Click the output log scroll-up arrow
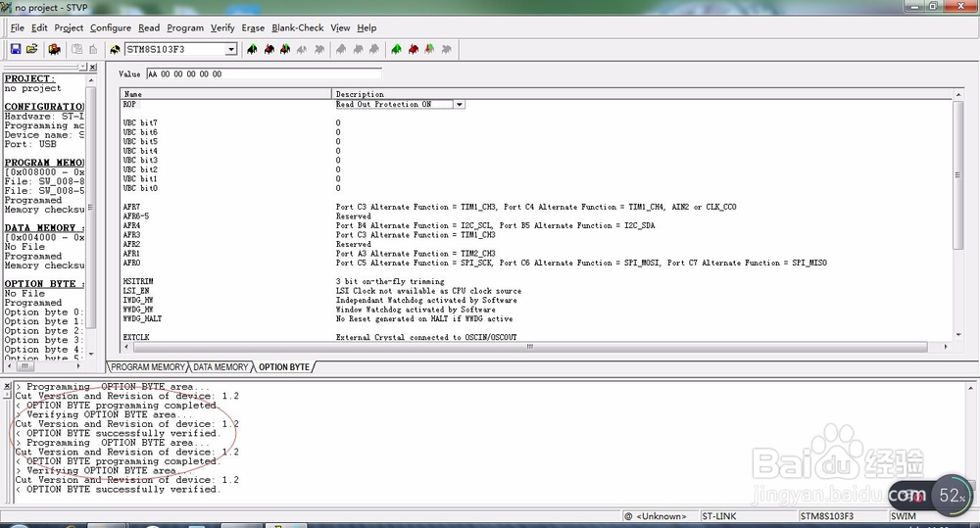980x528 pixels. (970, 388)
